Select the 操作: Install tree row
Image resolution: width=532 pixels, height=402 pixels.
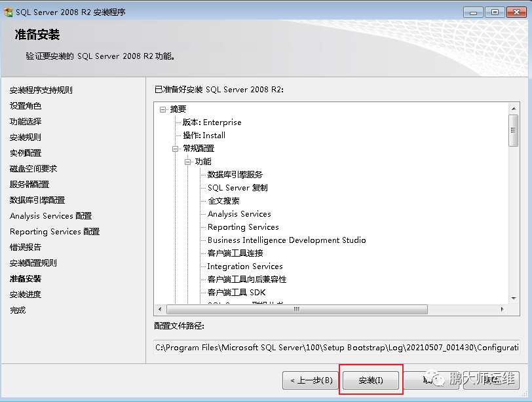click(204, 136)
